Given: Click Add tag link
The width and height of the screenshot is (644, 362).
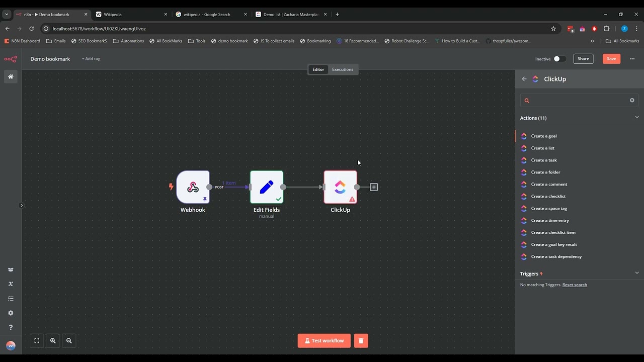Looking at the screenshot, I should pos(91,59).
